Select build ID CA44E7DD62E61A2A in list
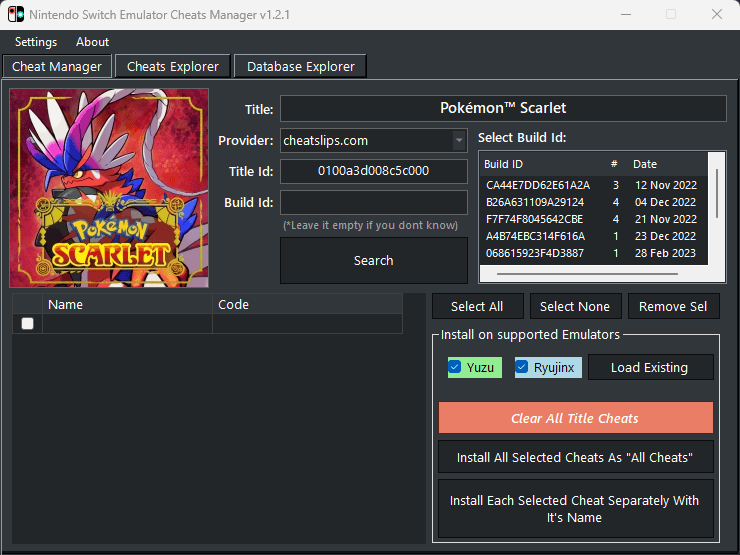The width and height of the screenshot is (740, 555). coord(538,185)
